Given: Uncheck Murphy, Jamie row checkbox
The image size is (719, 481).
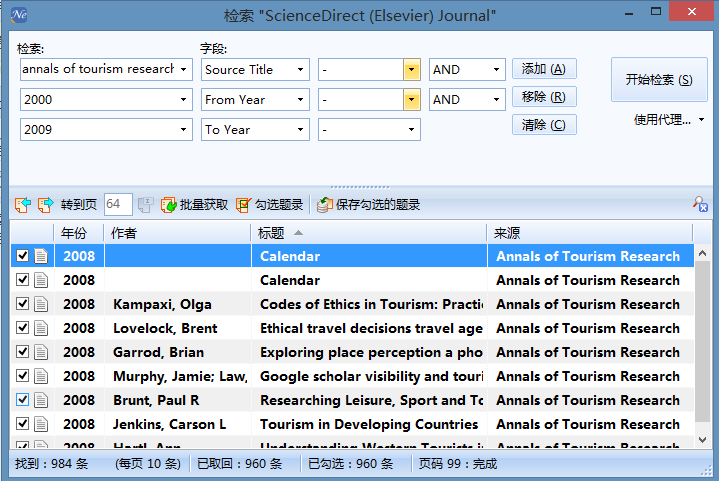Looking at the screenshot, I should click(x=22, y=376).
